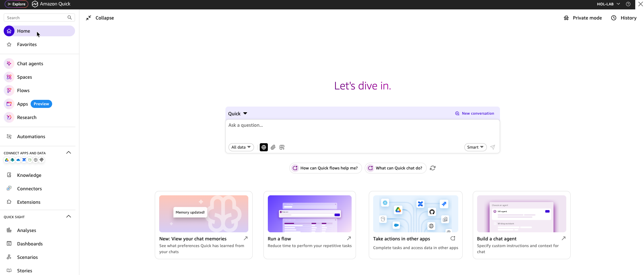Open Dashboards under Quick Sight
The width and height of the screenshot is (644, 275).
click(30, 244)
